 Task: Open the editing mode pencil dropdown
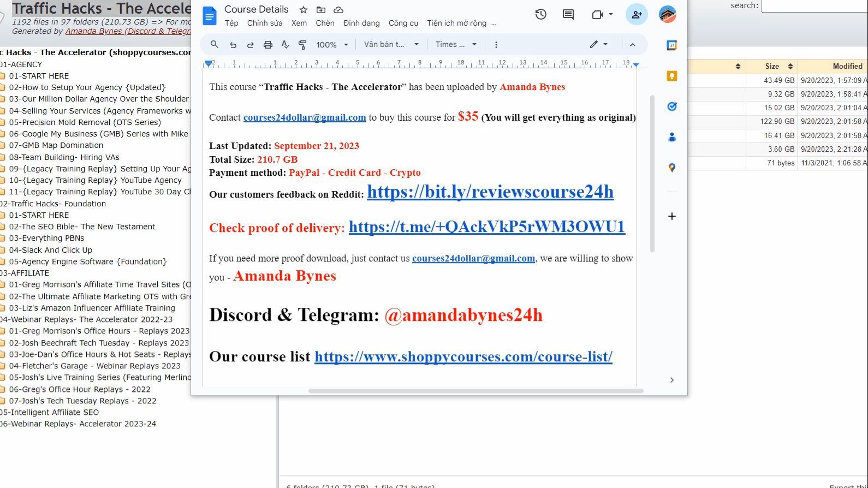[599, 45]
